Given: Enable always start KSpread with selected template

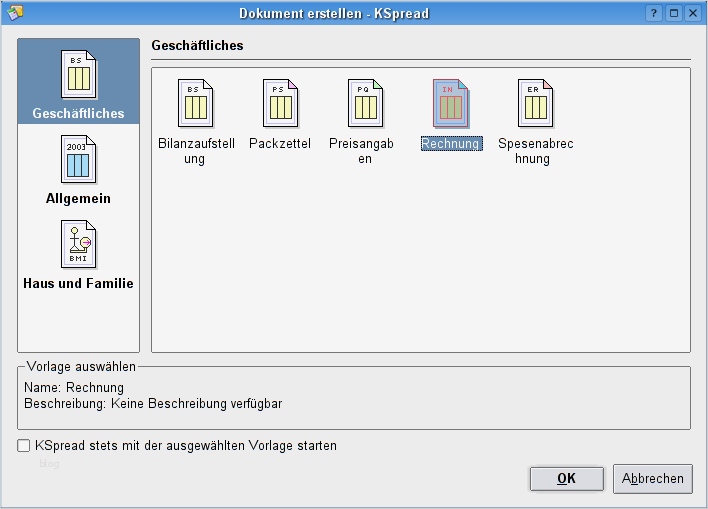Looking at the screenshot, I should (23, 446).
